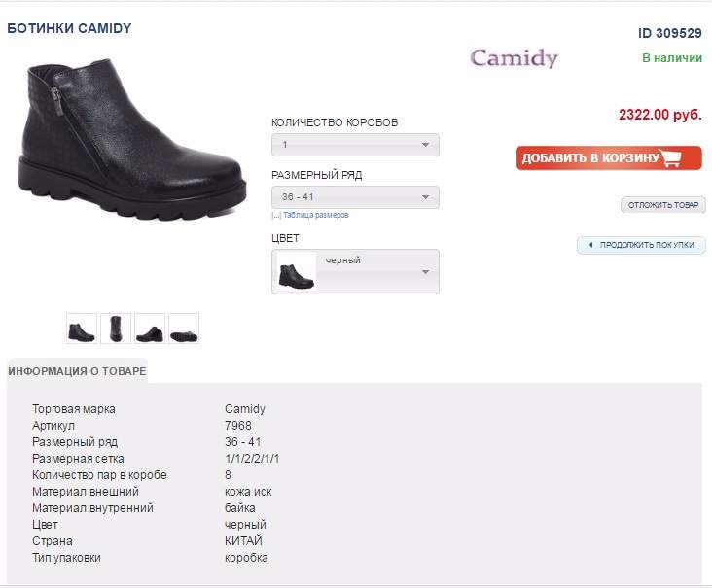Expand the Размерный ряд dropdown
The width and height of the screenshot is (712, 588).
[x=355, y=197]
